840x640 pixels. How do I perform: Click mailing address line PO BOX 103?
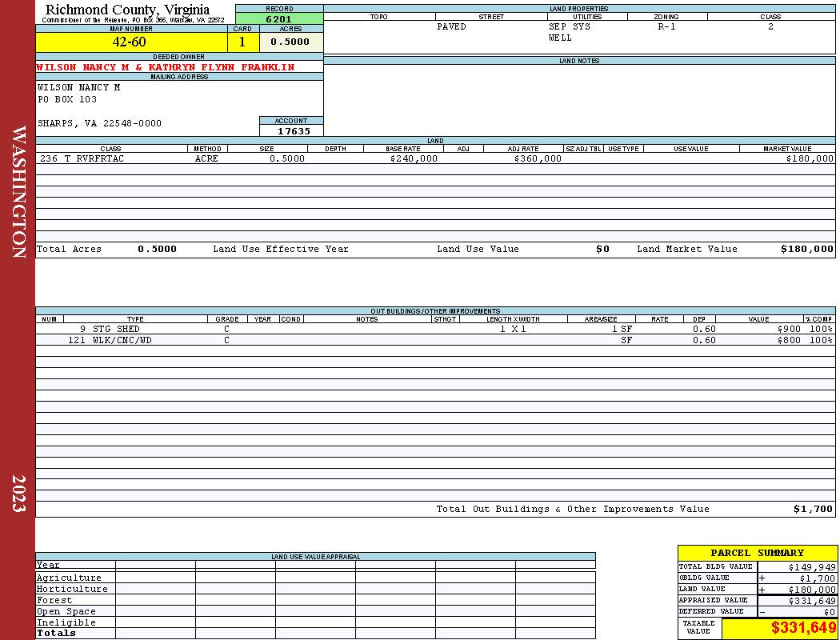tap(67, 99)
